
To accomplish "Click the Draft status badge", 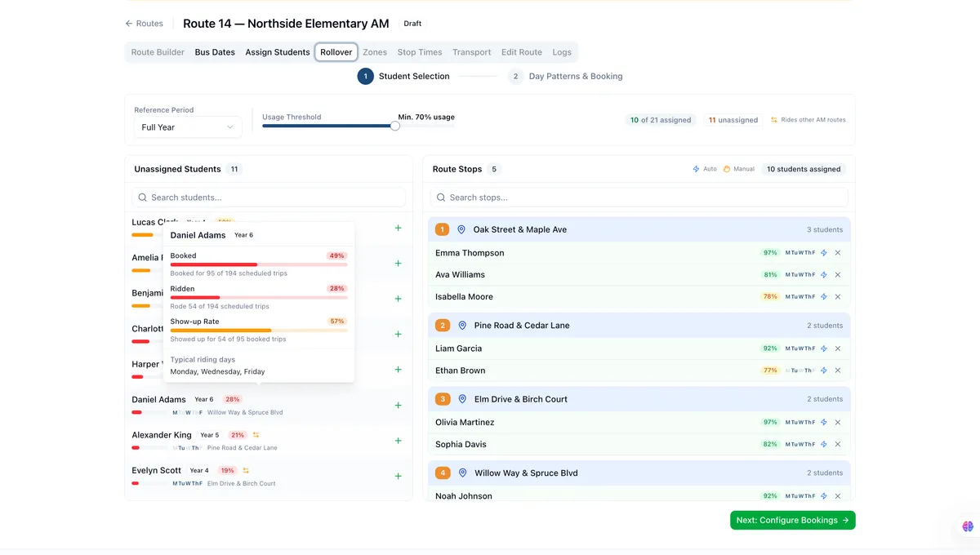I will pyautogui.click(x=412, y=24).
